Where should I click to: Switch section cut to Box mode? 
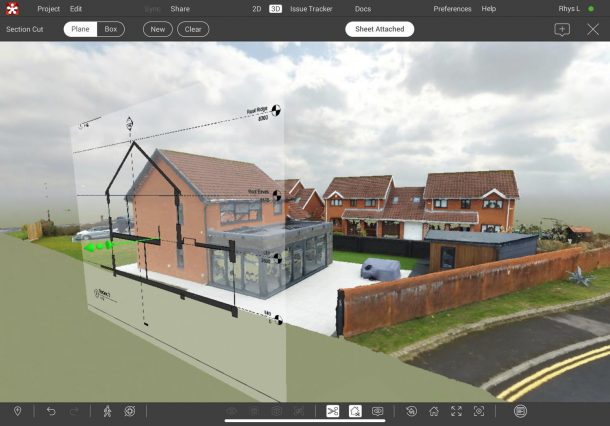pos(111,29)
